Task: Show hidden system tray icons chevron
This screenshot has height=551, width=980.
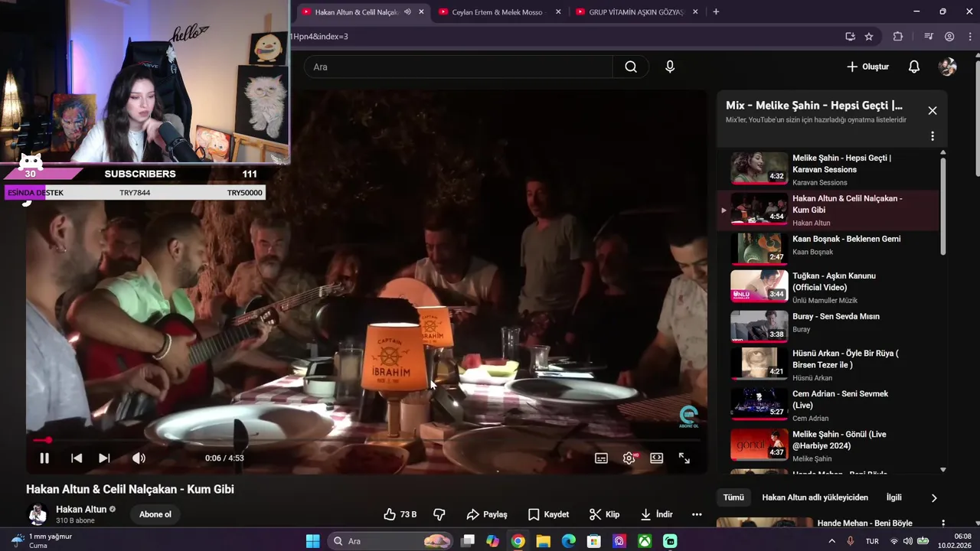Action: 832,541
